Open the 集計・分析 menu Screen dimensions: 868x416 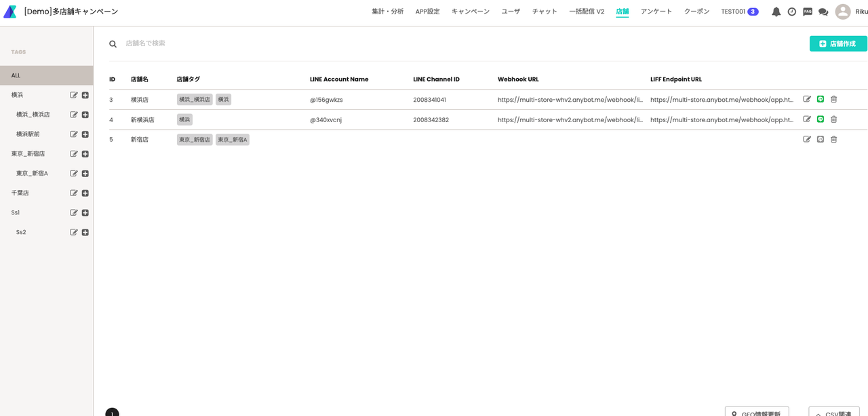point(387,12)
